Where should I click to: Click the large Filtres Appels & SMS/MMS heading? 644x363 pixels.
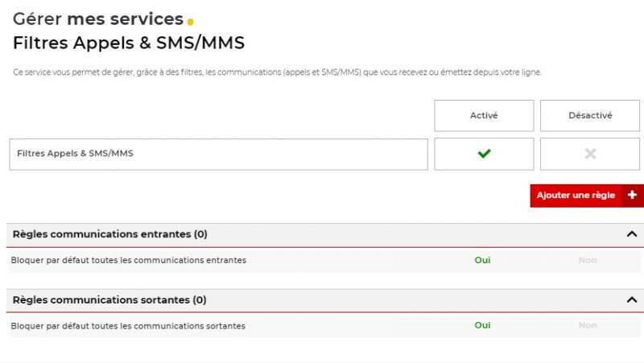point(129,43)
